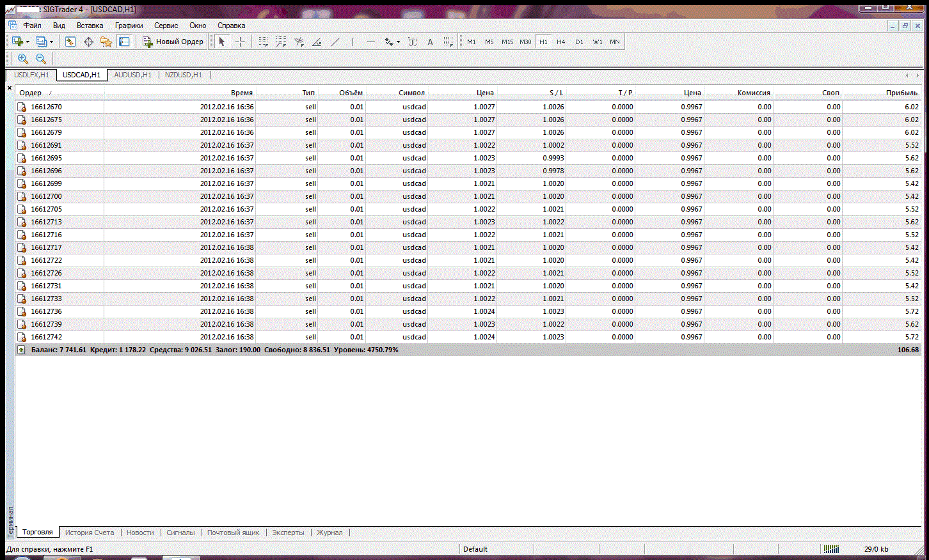Open the Сигналы terminal tab
Image resolution: width=929 pixels, height=560 pixels.
pyautogui.click(x=180, y=533)
